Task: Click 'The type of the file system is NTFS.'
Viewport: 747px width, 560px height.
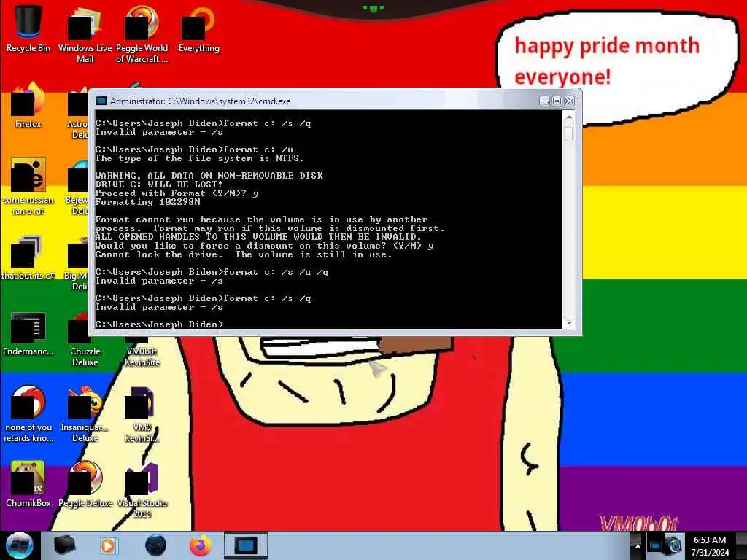Action: [x=200, y=158]
